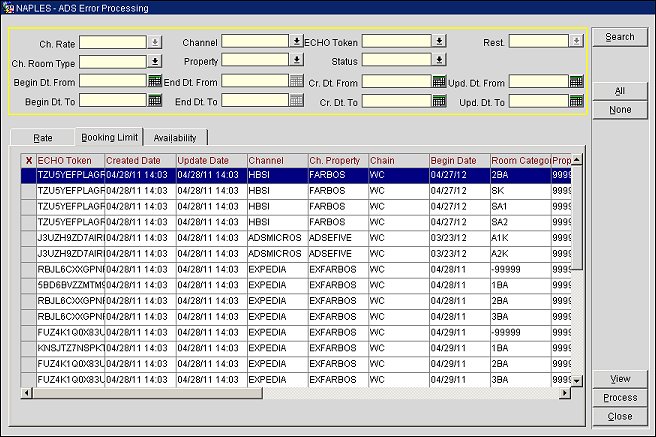Image resolution: width=656 pixels, height=437 pixels.
Task: Mark the X cell of the 5BD6BVZZMTM row
Action: (x=28, y=284)
